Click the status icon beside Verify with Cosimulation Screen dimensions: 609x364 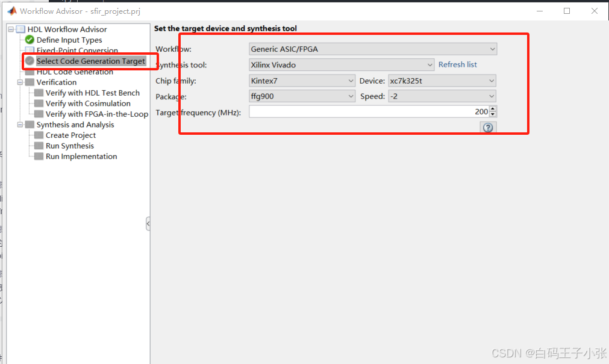pyautogui.click(x=39, y=103)
